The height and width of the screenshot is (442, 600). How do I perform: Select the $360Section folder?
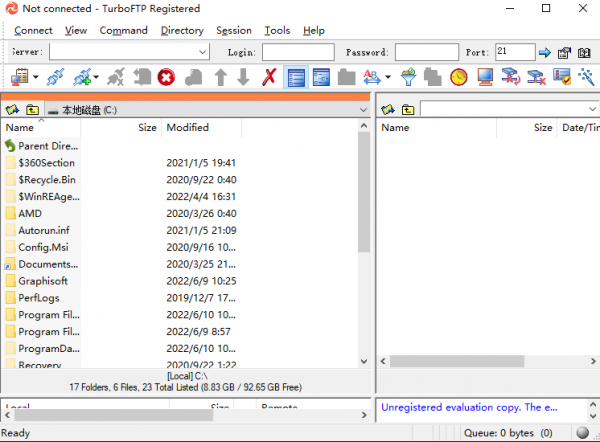[x=41, y=163]
